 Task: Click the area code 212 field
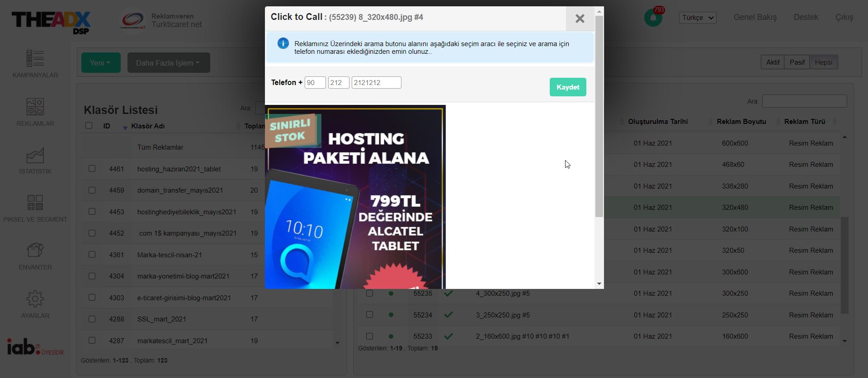pyautogui.click(x=339, y=83)
